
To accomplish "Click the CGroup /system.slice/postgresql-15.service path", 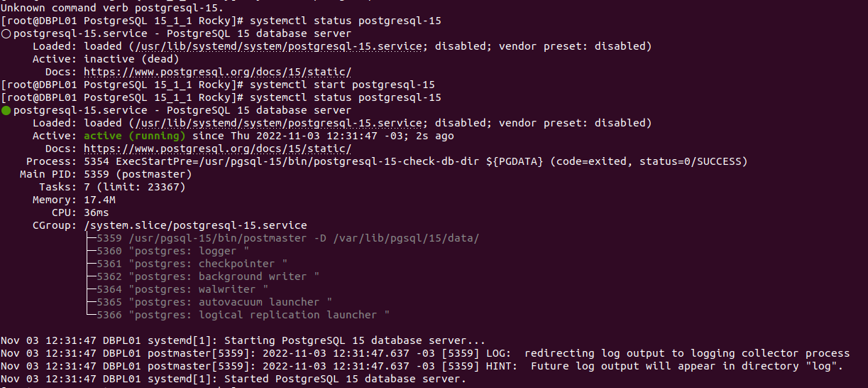I will pos(195,225).
